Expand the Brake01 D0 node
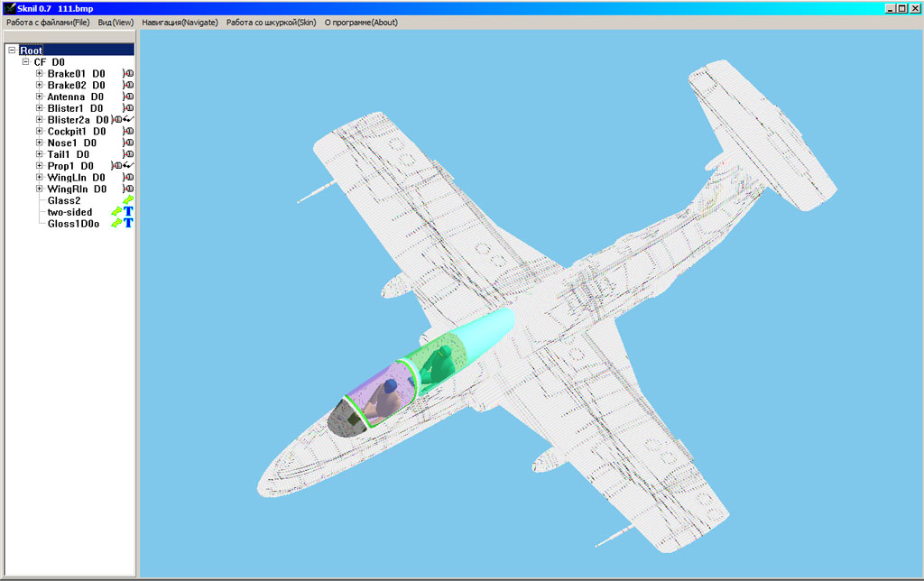Image resolution: width=924 pixels, height=581 pixels. tap(40, 74)
